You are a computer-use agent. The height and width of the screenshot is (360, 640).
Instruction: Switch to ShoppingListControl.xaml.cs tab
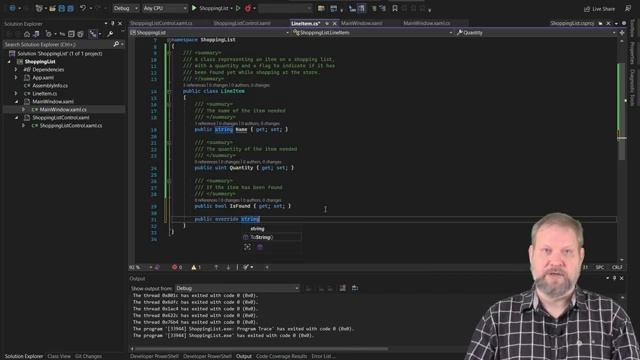[161, 23]
